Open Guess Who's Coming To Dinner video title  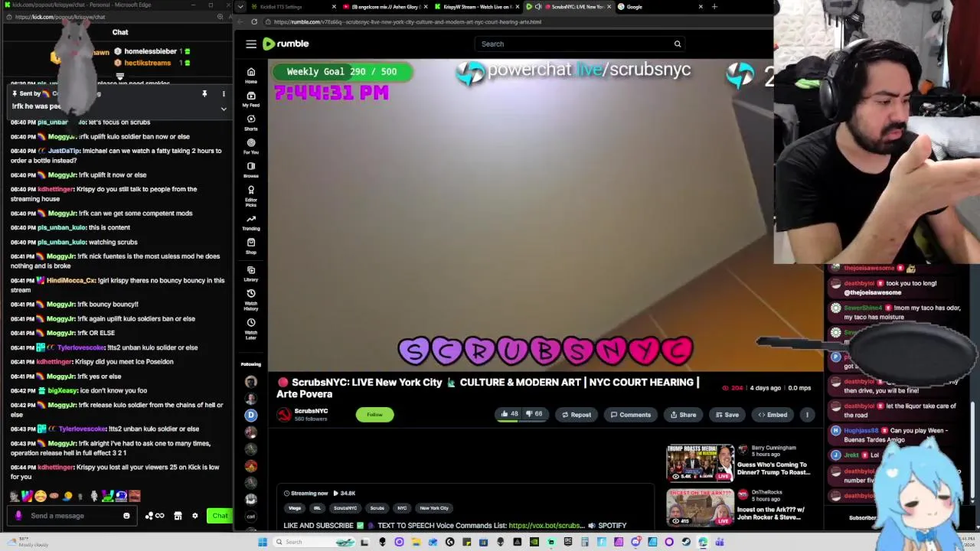[775, 468]
